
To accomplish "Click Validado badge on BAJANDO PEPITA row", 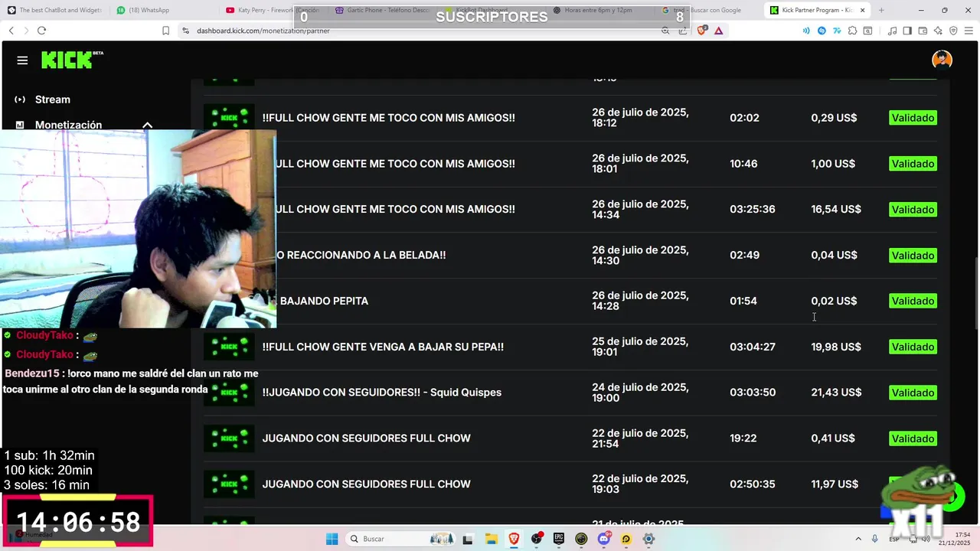I will point(913,301).
